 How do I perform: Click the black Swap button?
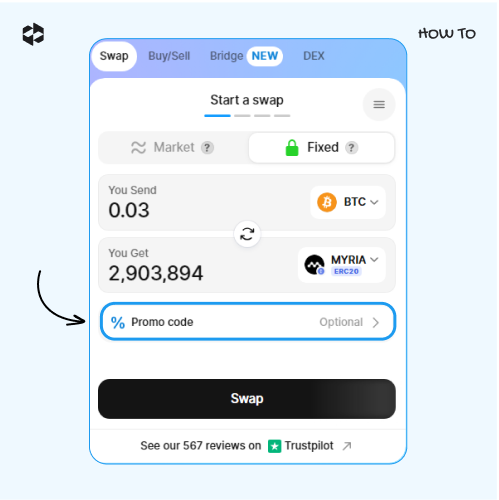point(247,399)
